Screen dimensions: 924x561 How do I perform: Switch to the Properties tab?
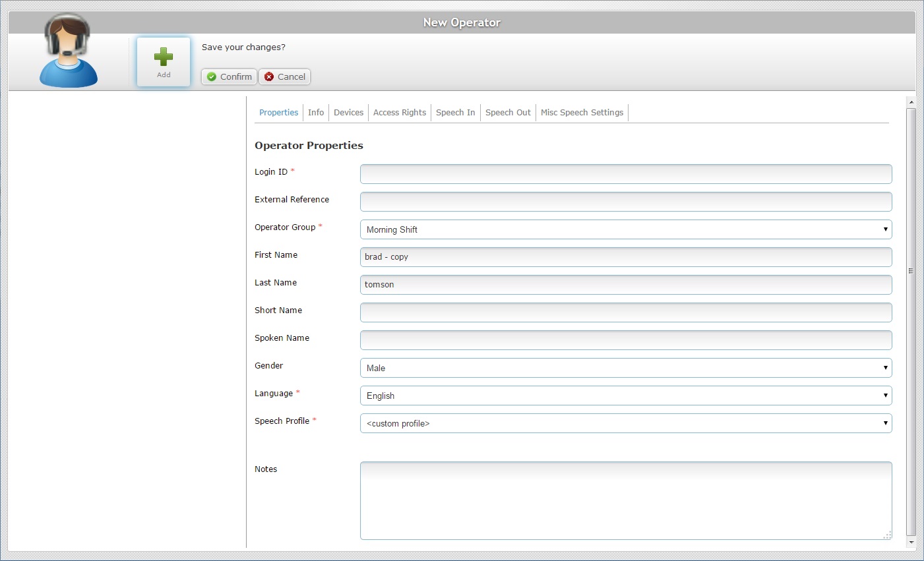278,113
